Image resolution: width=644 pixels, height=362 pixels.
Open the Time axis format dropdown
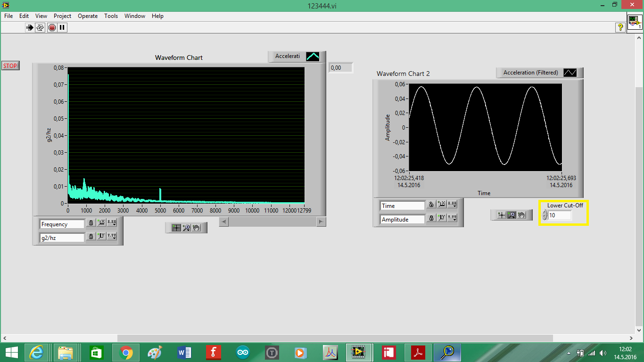(452, 204)
